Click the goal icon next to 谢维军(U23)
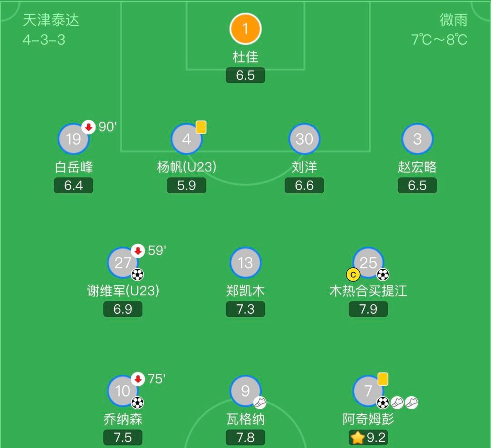Image resolution: width=491 pixels, height=448 pixels. coord(136,274)
